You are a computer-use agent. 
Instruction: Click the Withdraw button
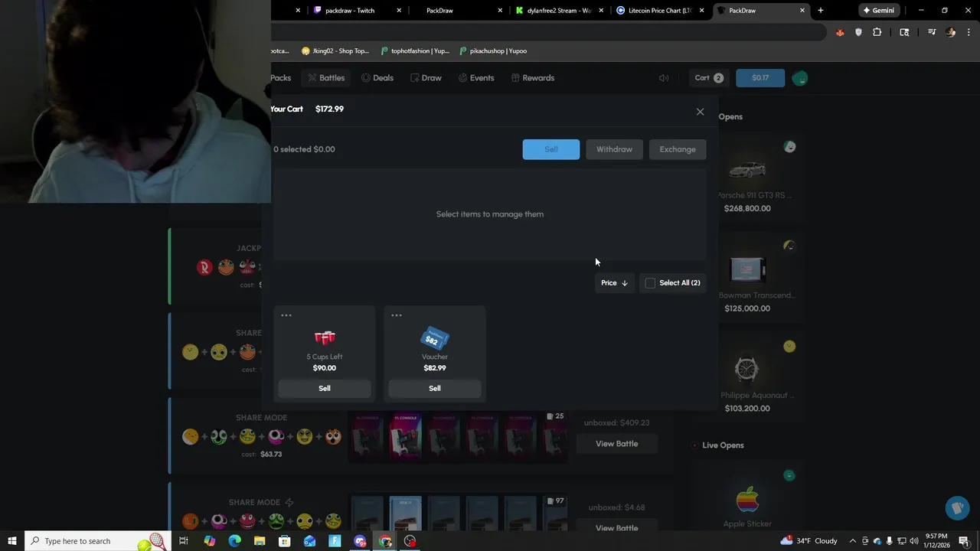point(614,149)
